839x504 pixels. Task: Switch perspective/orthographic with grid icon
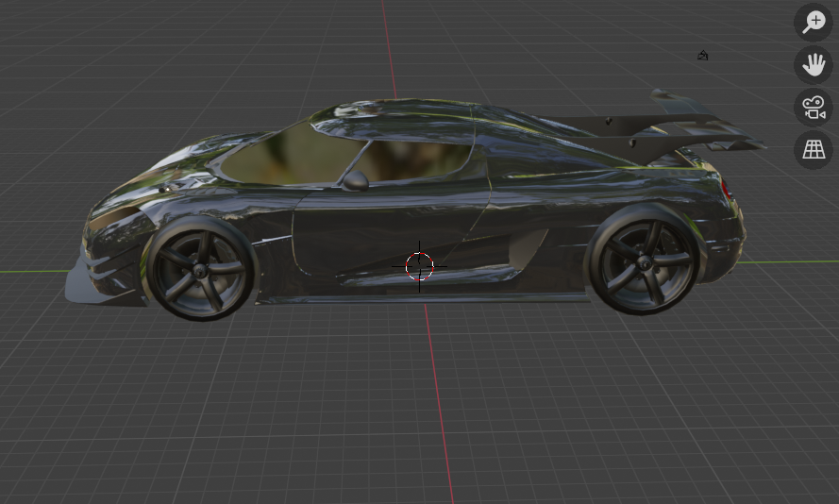tap(814, 150)
